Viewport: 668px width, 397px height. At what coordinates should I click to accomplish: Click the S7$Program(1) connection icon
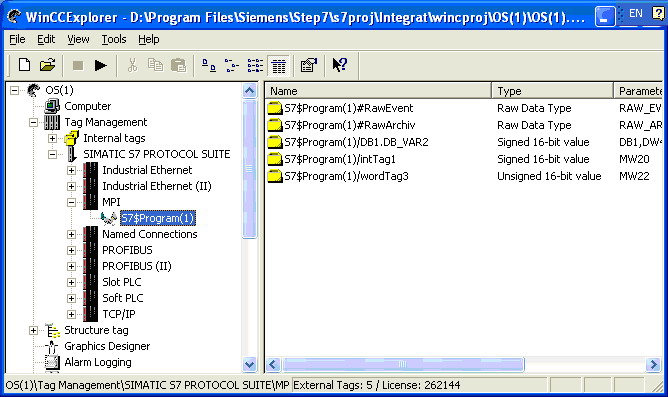(x=109, y=218)
